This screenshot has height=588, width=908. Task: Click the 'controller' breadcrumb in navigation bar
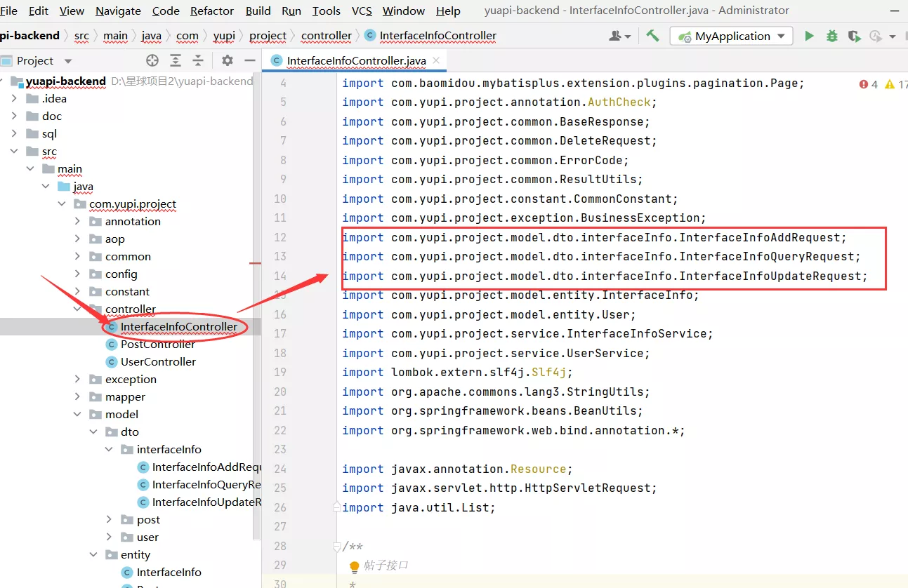(326, 36)
